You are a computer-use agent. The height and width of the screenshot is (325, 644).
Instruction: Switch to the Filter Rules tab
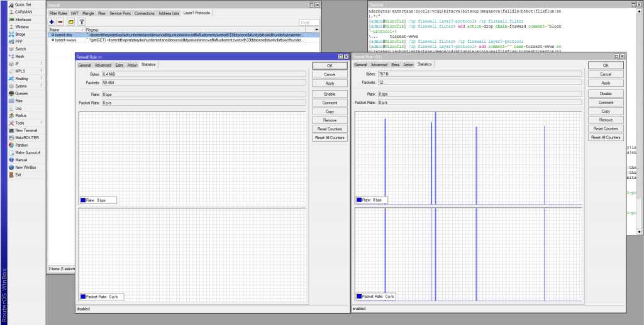58,13
